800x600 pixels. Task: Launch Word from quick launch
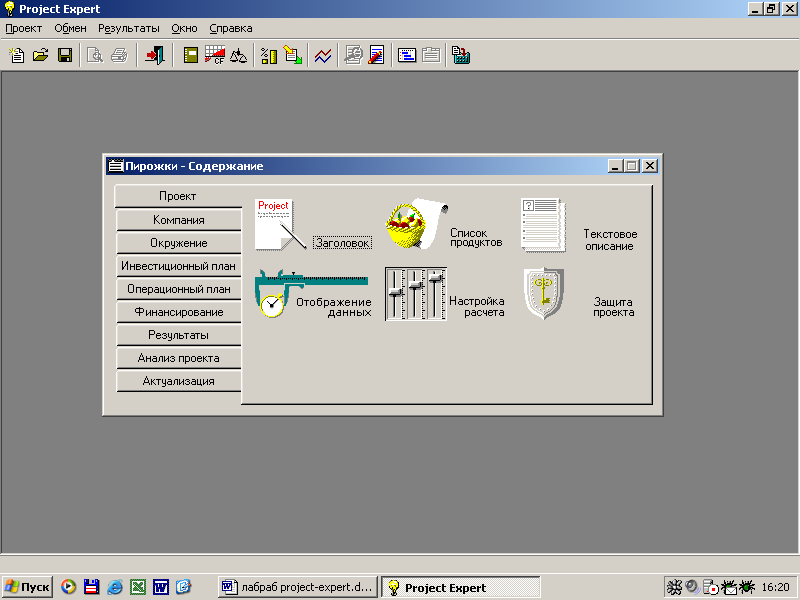tap(161, 587)
